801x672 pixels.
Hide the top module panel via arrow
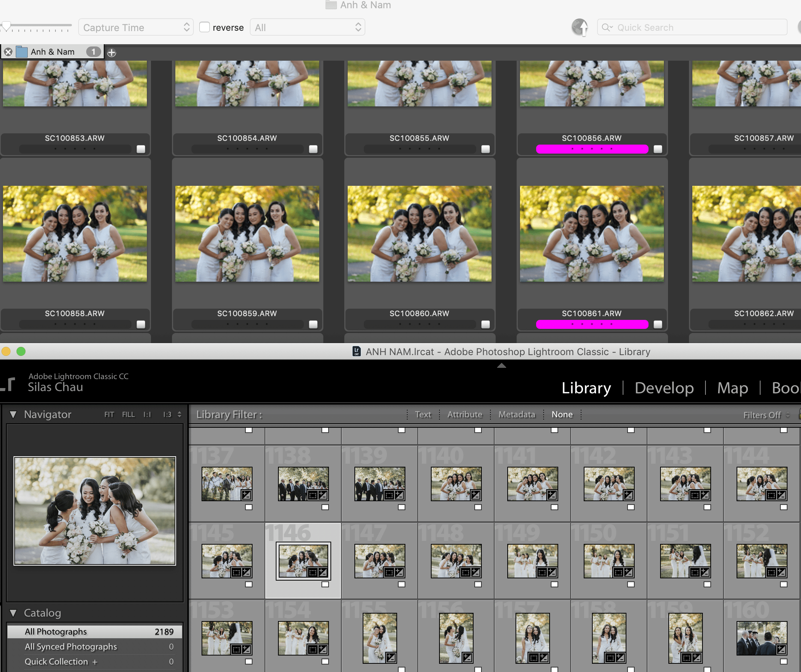pyautogui.click(x=501, y=366)
